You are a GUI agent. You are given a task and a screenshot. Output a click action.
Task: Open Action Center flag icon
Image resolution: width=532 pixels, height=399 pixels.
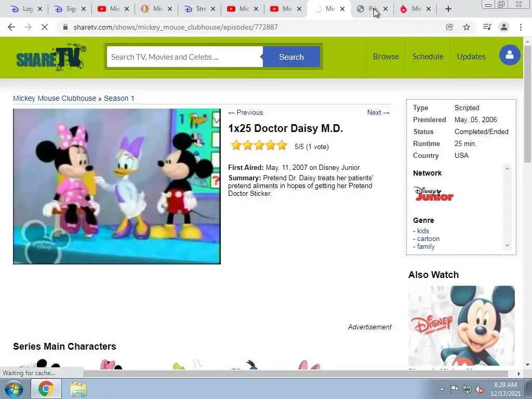[454, 389]
